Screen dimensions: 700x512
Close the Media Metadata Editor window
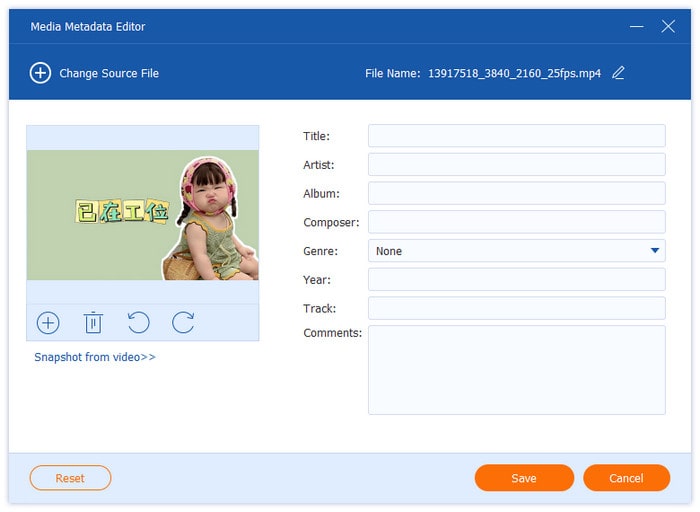coord(668,26)
